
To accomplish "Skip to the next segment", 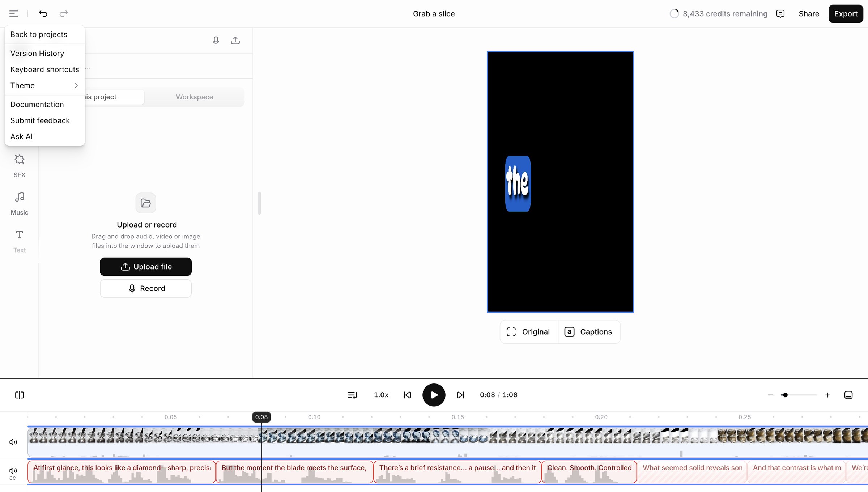I will pos(460,395).
